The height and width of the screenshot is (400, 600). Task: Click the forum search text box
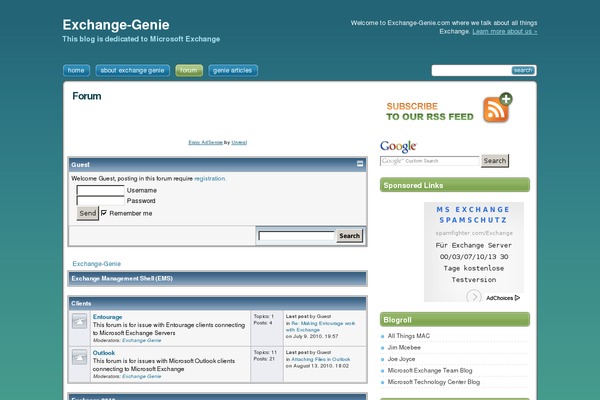(x=297, y=236)
